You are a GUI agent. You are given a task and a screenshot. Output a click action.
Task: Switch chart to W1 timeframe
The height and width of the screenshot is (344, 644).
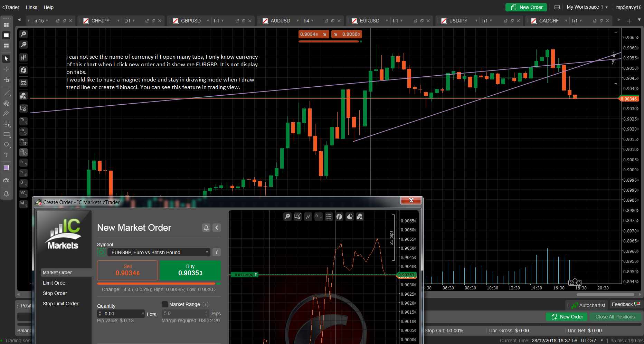coord(23,194)
